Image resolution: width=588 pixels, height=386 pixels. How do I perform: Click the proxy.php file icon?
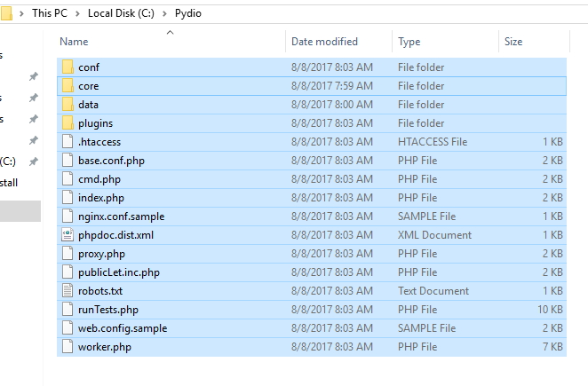pyautogui.click(x=68, y=253)
